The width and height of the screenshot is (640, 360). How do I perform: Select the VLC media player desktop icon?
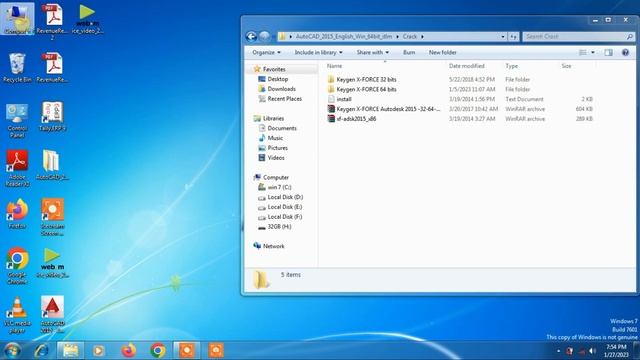pyautogui.click(x=17, y=315)
